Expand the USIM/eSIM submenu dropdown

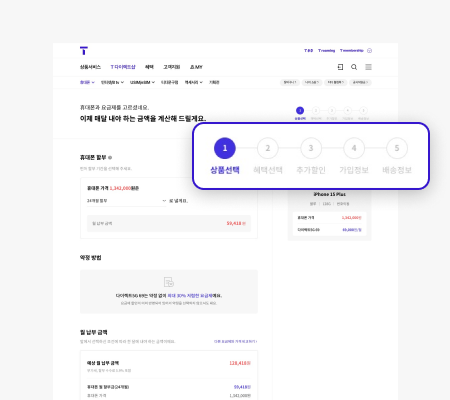(142, 82)
